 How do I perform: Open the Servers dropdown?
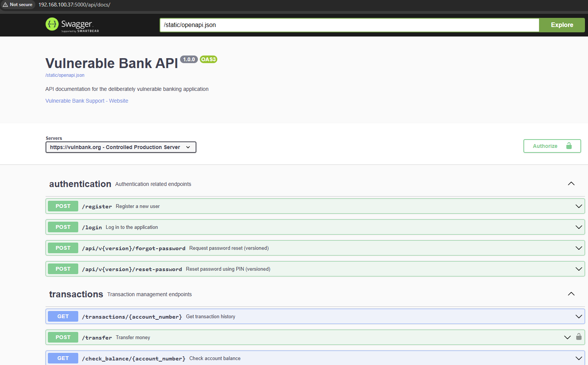click(x=121, y=147)
